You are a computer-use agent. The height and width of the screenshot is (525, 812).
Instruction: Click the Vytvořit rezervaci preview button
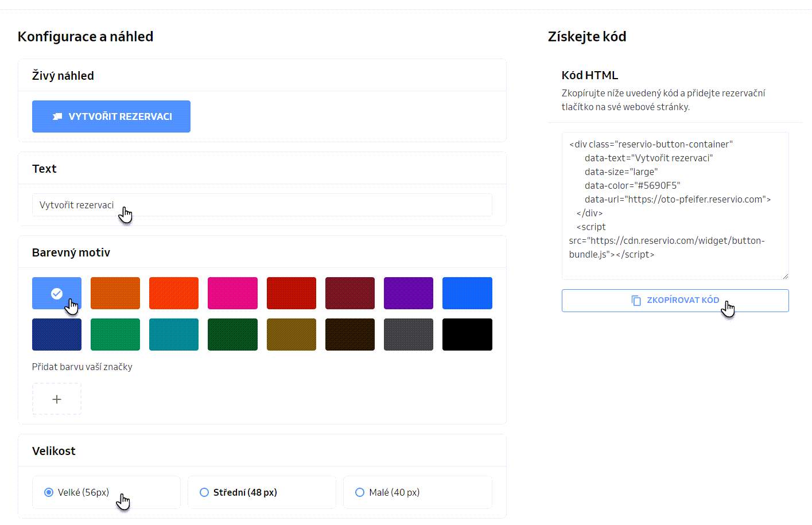point(111,116)
